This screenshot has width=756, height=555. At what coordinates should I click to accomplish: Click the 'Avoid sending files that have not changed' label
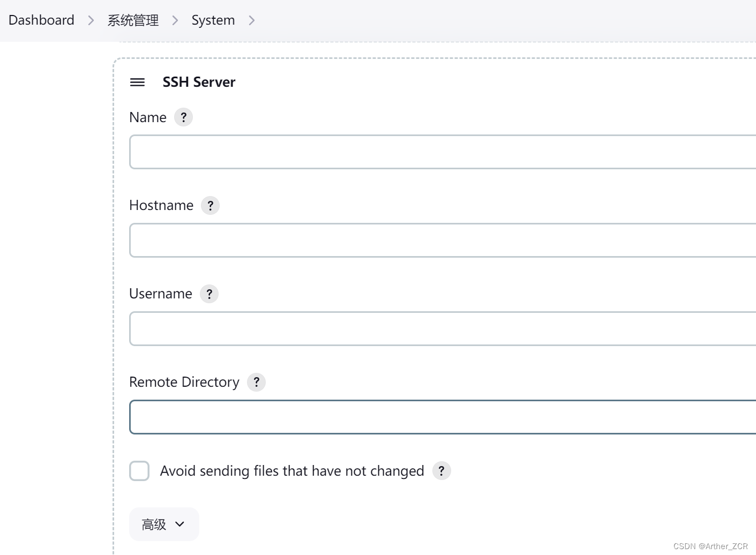pos(292,471)
